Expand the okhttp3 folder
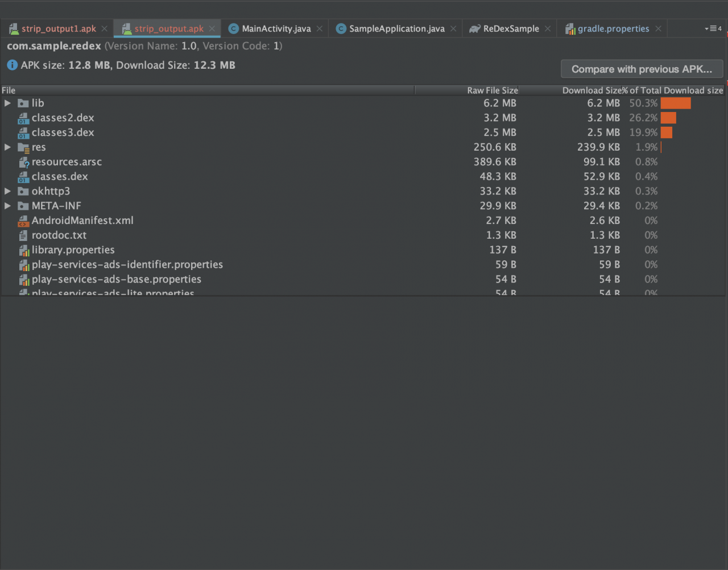This screenshot has height=570, width=728. point(7,191)
